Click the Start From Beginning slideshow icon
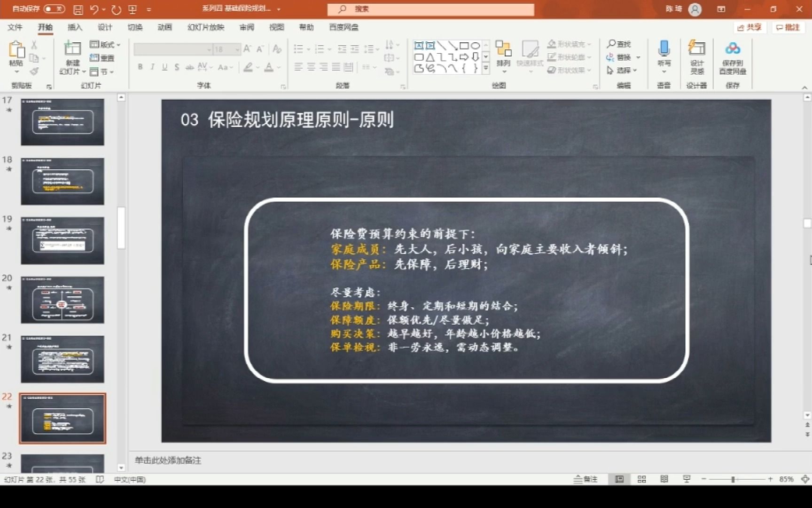The height and width of the screenshot is (508, 812). [133, 9]
